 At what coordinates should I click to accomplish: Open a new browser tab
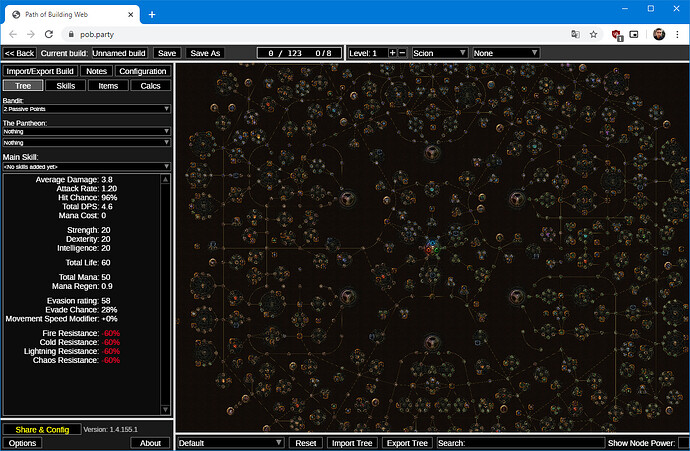point(152,15)
